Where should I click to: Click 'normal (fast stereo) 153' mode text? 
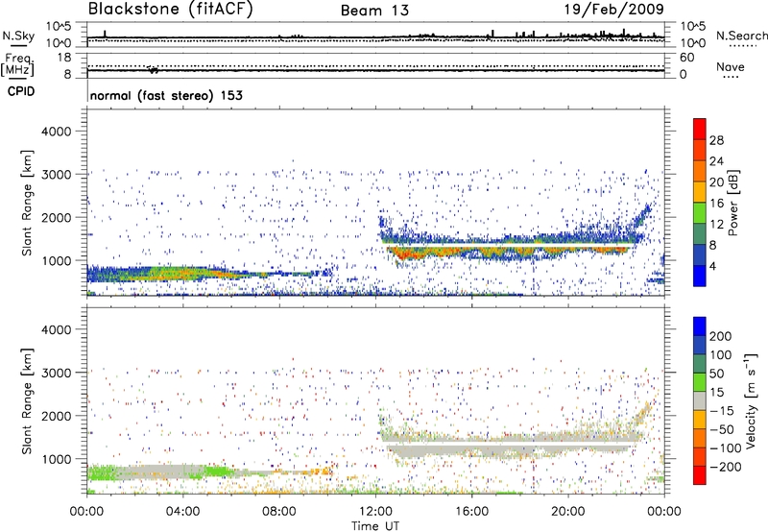click(x=166, y=95)
